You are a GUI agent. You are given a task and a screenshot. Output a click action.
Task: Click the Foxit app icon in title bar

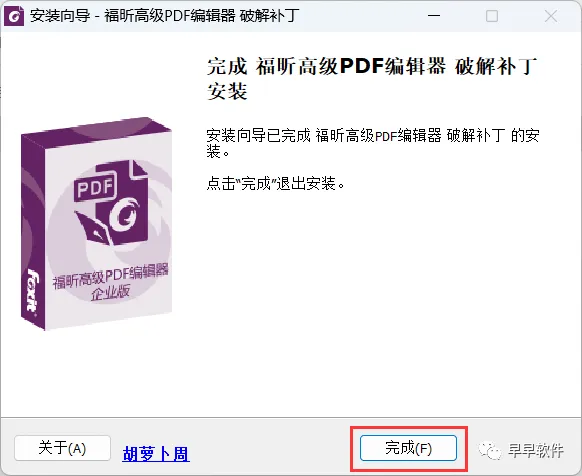(x=14, y=16)
